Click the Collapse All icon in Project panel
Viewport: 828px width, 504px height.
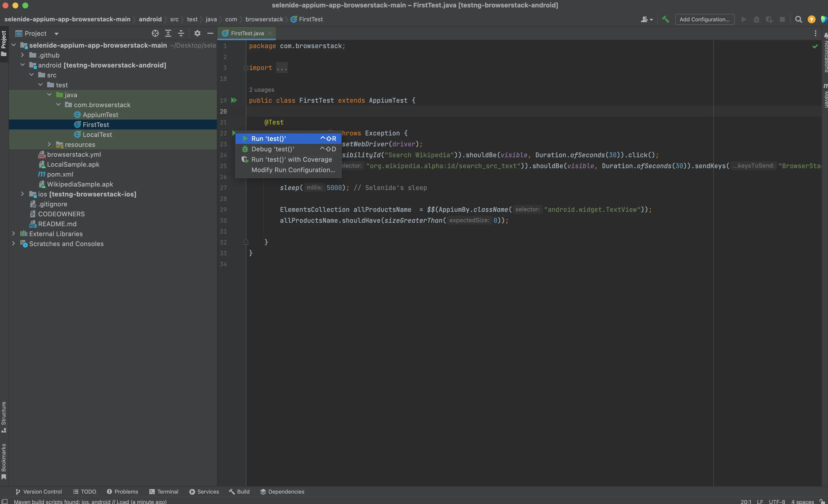click(181, 33)
